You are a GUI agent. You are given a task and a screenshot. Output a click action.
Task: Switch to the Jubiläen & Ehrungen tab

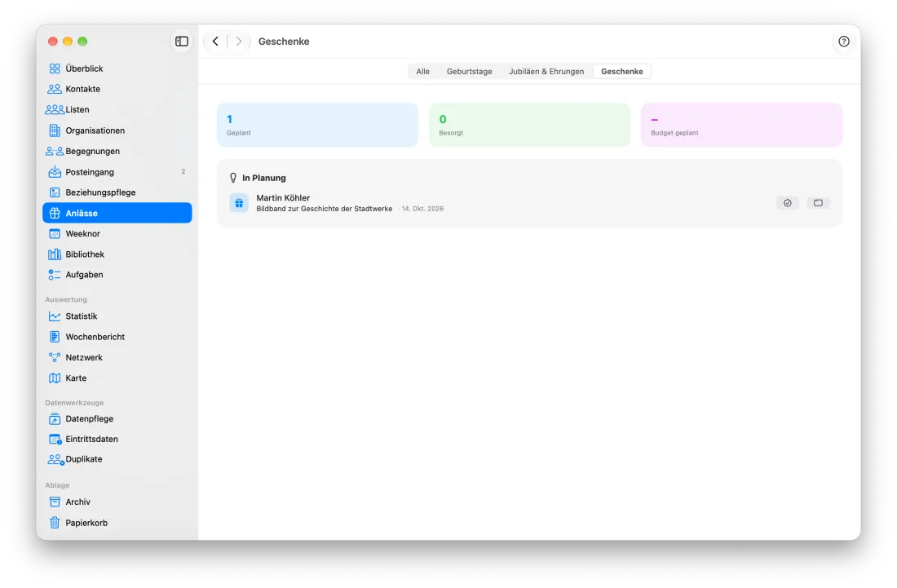pos(546,72)
